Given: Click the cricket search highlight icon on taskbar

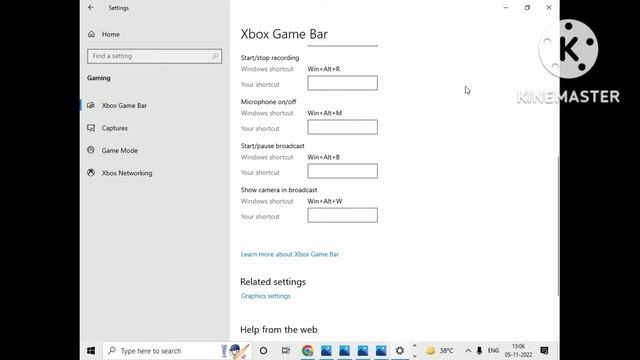Looking at the screenshot, I should 235,351.
